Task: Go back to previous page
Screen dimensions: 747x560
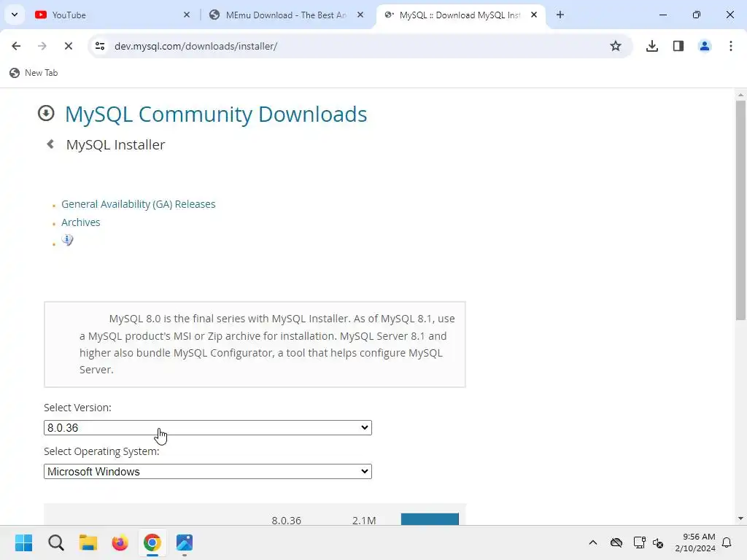Action: (16, 46)
